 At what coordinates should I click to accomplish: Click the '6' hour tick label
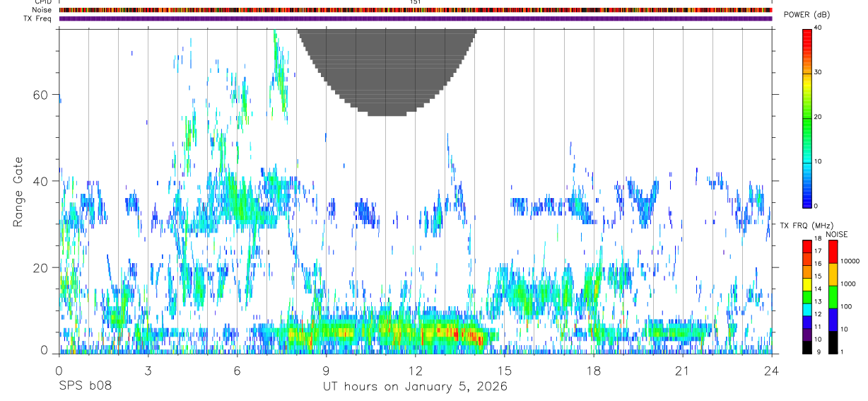pos(237,370)
